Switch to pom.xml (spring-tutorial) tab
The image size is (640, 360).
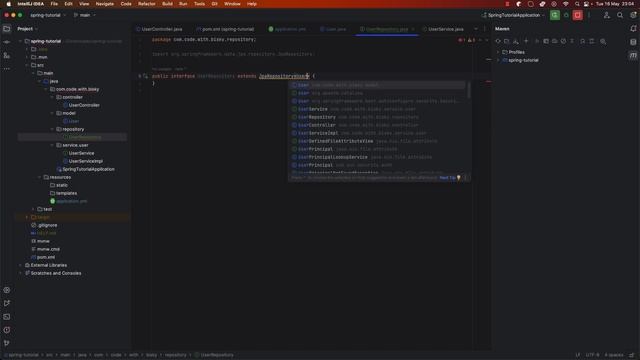[225, 29]
